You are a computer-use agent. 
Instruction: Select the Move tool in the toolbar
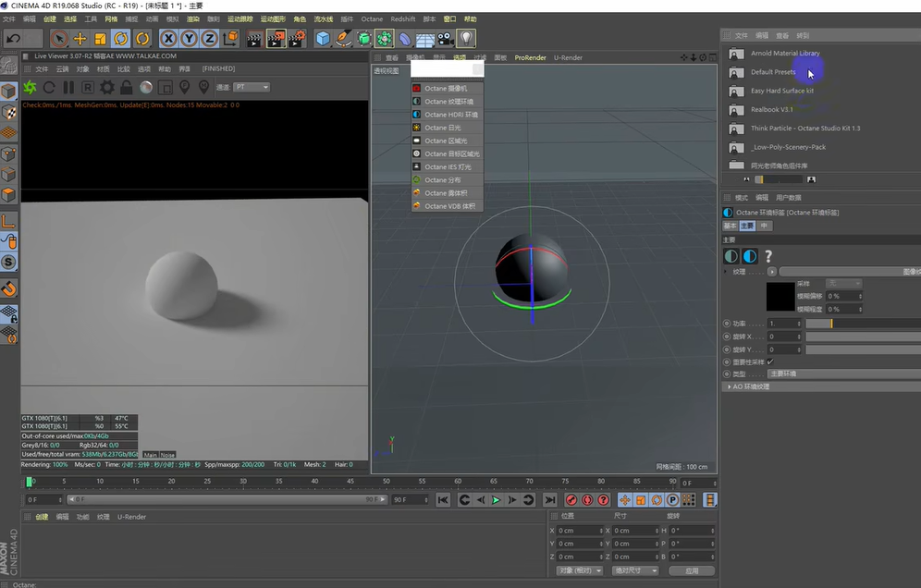80,38
